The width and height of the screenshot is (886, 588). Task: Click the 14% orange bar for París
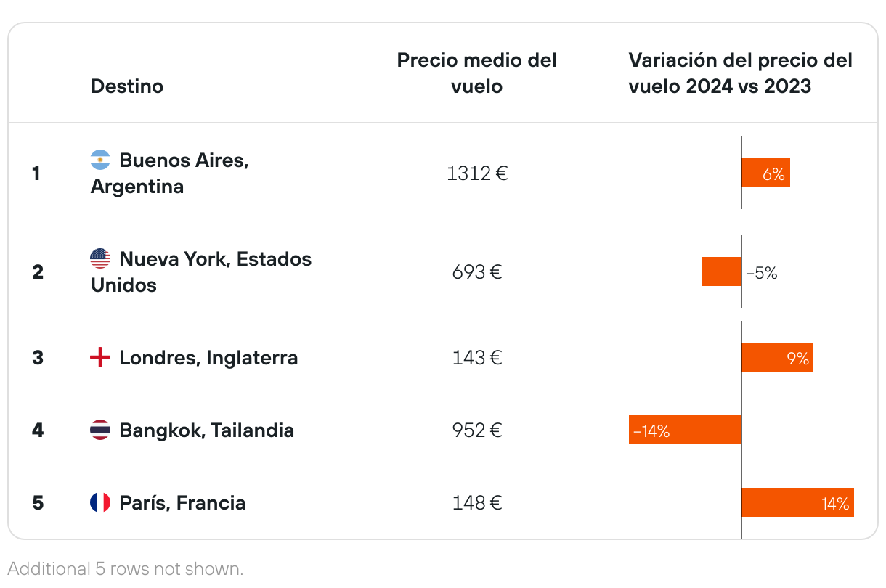[x=797, y=502]
